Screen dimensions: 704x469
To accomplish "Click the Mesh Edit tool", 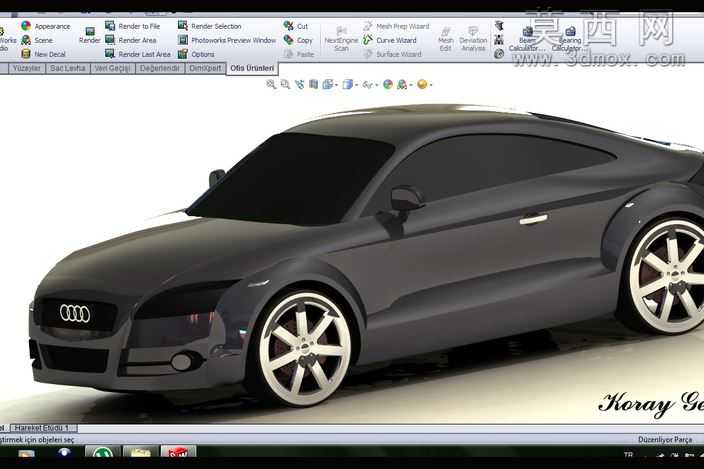I will (x=445, y=39).
